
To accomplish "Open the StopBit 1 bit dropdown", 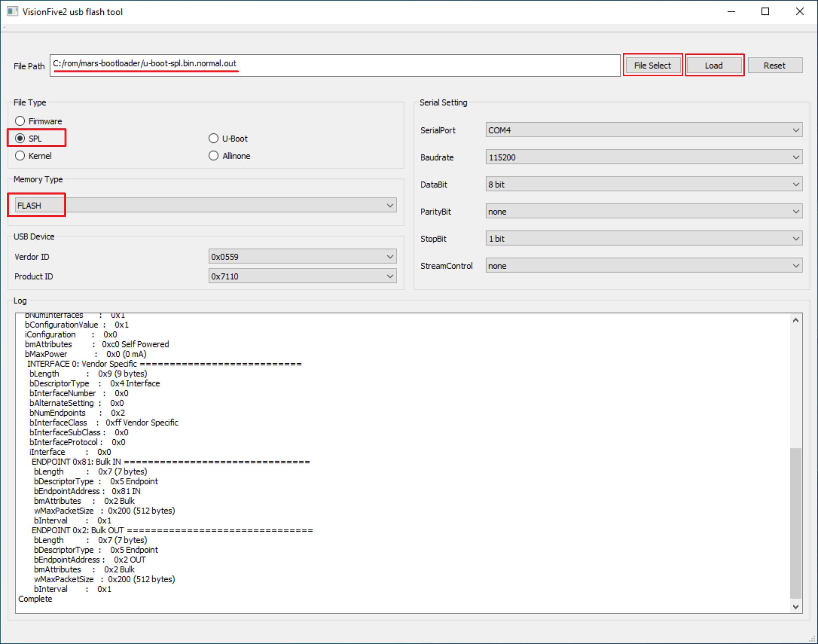I will pos(644,238).
